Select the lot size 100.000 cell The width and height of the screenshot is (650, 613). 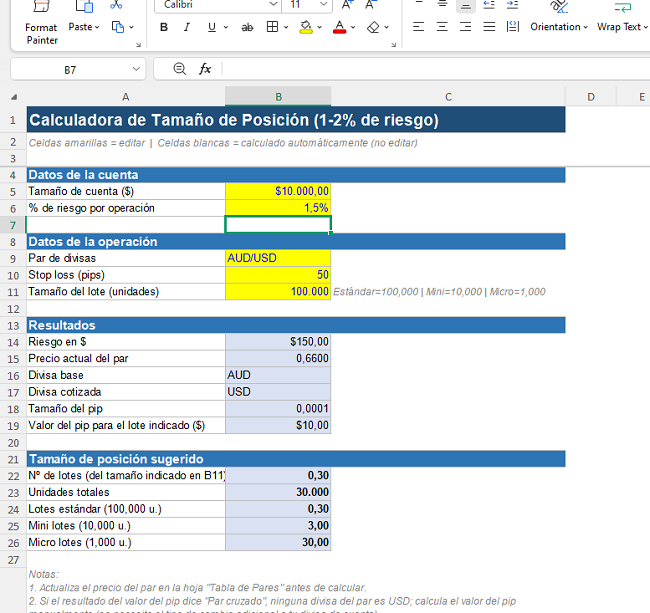point(278,291)
